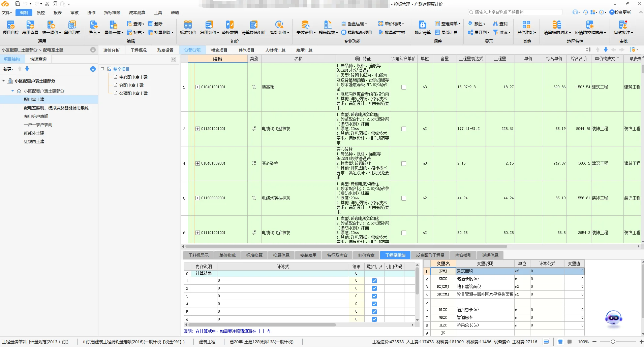
Task: Select 红线外土建 tree item
Action: (x=34, y=133)
